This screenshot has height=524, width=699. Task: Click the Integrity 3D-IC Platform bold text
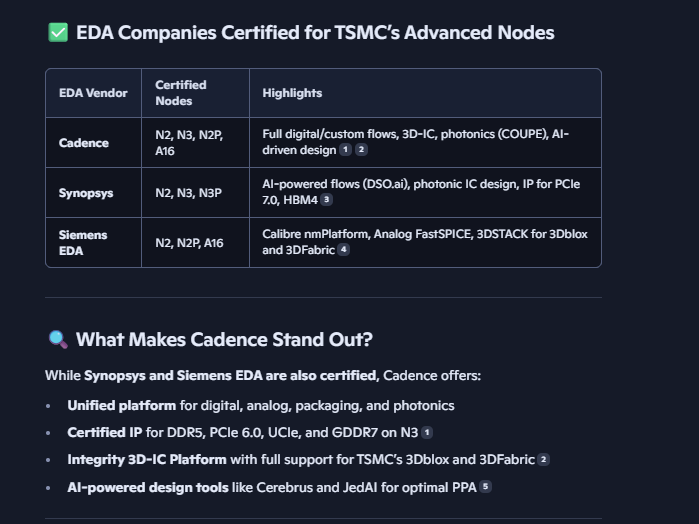tap(145, 460)
